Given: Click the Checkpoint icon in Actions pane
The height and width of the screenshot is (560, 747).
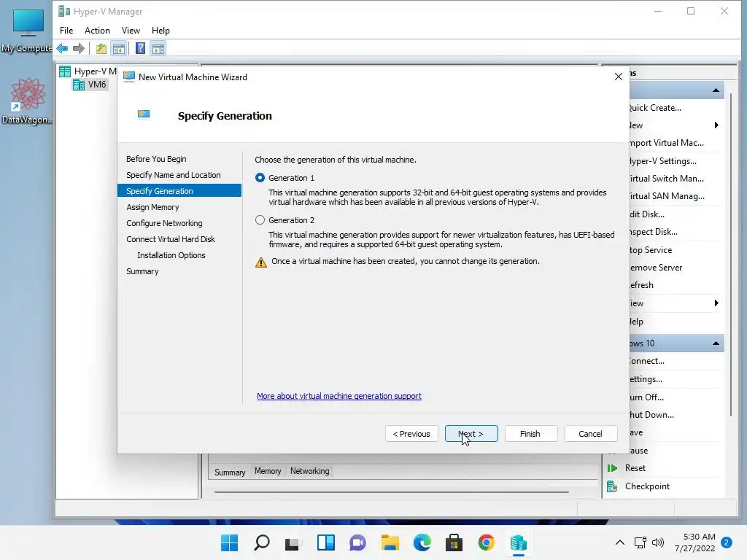Looking at the screenshot, I should click(x=612, y=486).
